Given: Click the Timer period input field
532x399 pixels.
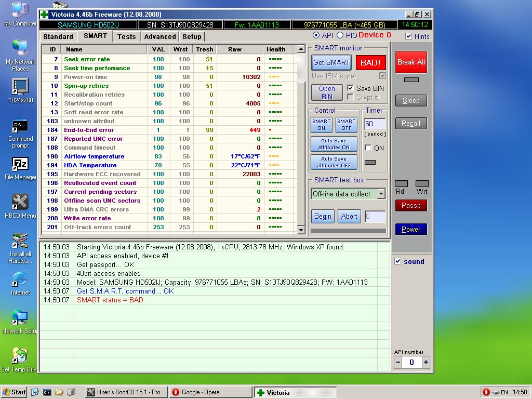Looking at the screenshot, I should pyautogui.click(x=375, y=124).
